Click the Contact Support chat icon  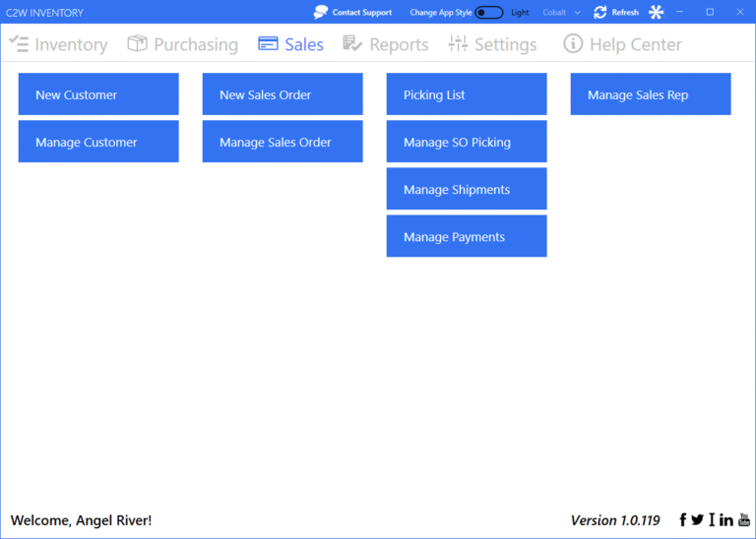[321, 13]
